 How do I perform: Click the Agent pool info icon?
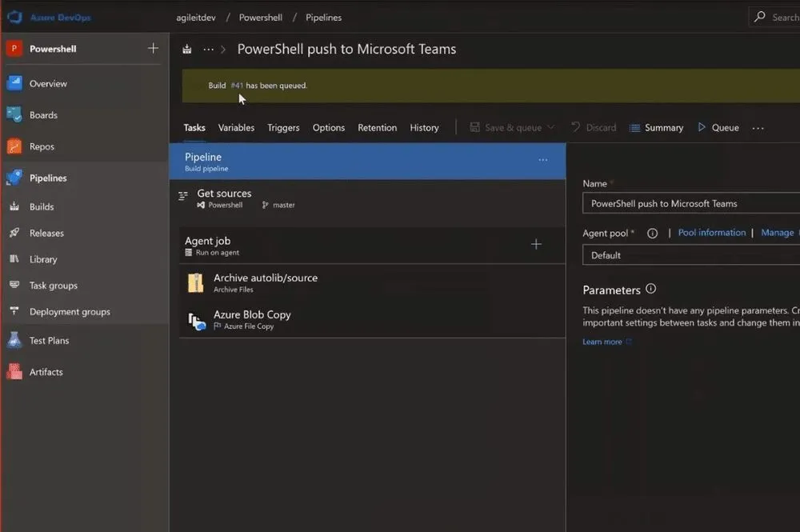pos(652,234)
